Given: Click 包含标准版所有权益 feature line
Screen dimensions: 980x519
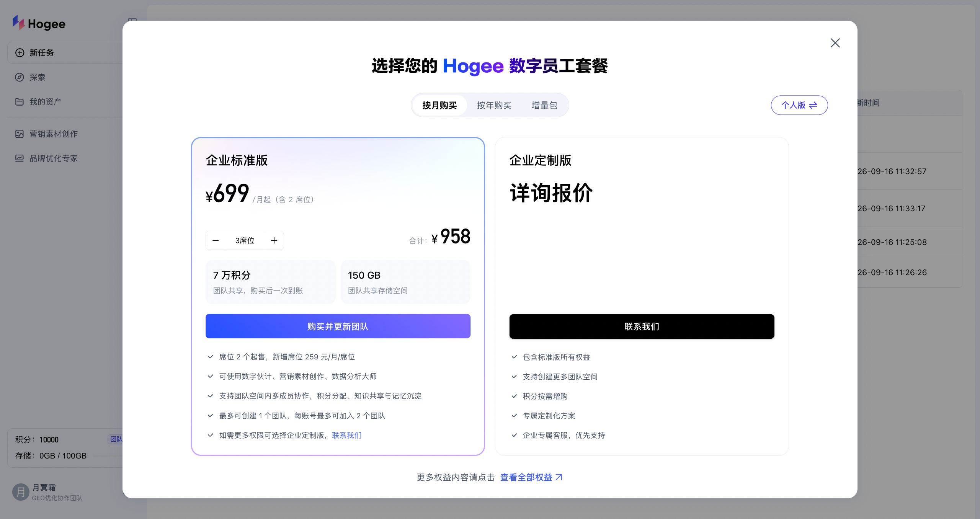Looking at the screenshot, I should click(x=556, y=357).
